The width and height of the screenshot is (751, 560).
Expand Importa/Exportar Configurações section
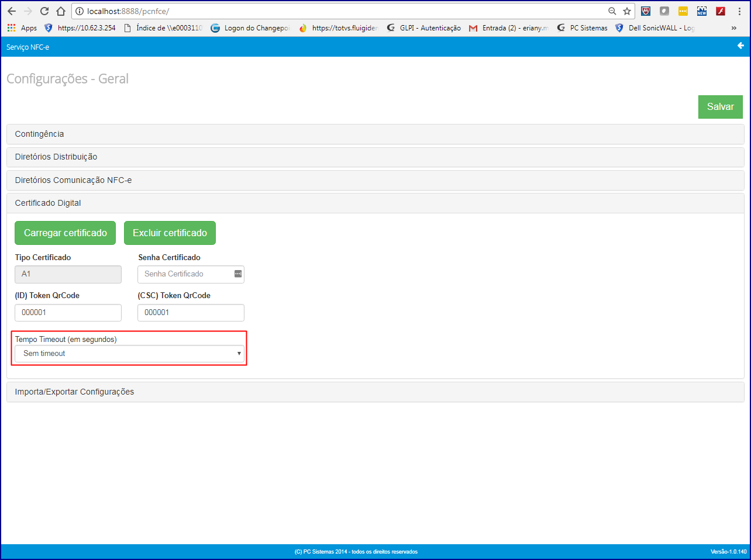(x=375, y=392)
